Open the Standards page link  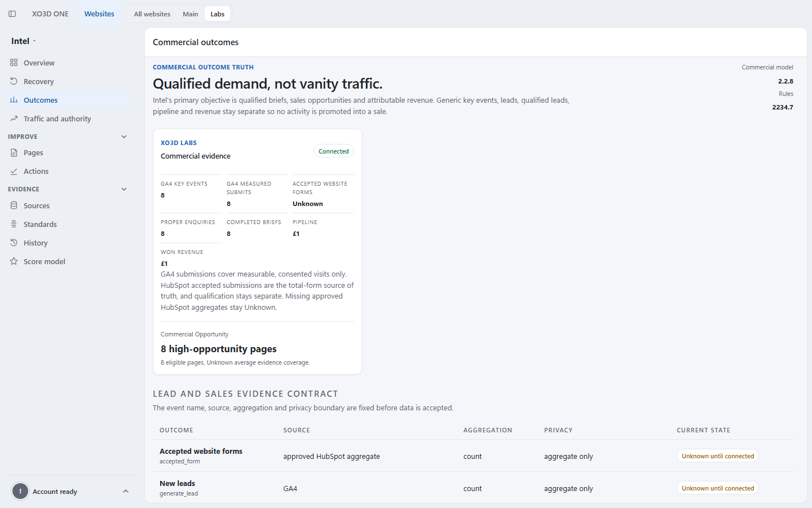[68, 224]
